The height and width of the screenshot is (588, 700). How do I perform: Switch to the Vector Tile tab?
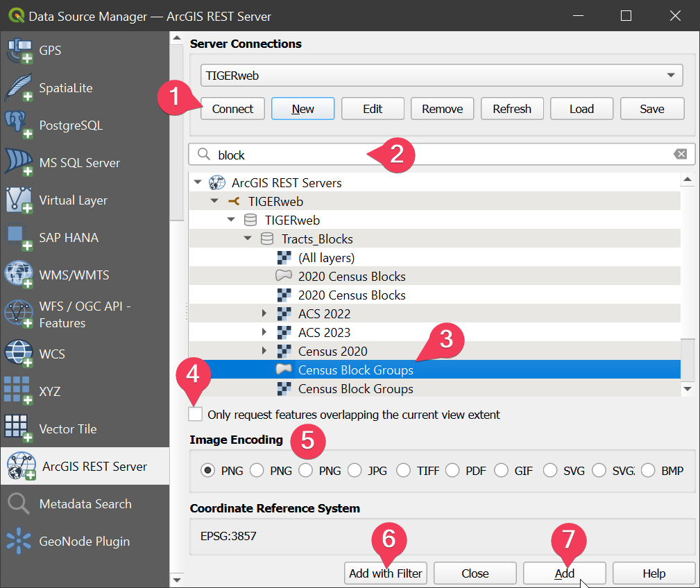(67, 429)
